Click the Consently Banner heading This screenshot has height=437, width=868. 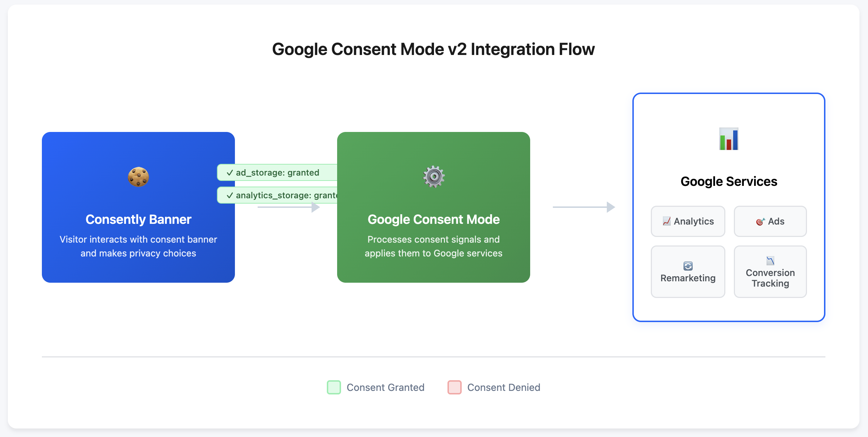(x=138, y=219)
